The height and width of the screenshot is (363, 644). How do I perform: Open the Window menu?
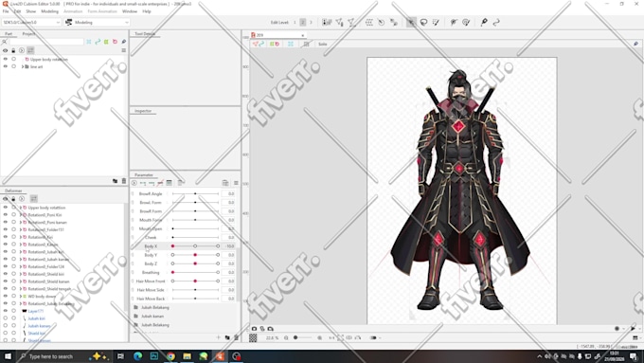130,11
